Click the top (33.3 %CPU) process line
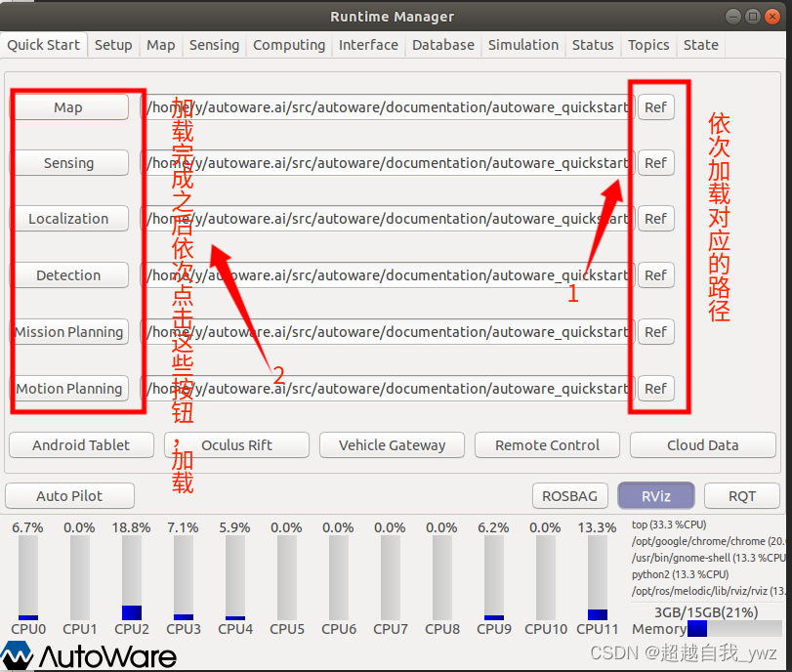 pos(669,525)
